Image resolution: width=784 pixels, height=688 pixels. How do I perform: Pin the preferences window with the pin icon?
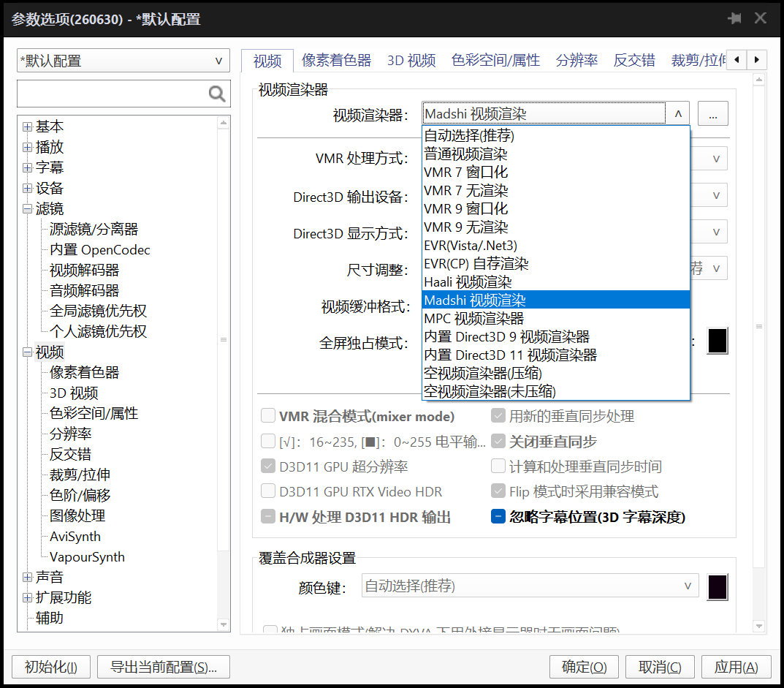coord(734,18)
